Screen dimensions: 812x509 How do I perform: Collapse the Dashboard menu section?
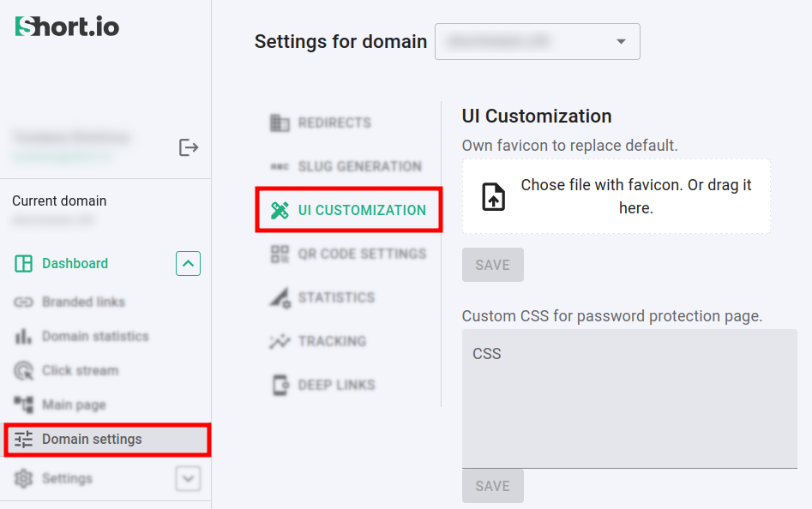click(x=188, y=263)
